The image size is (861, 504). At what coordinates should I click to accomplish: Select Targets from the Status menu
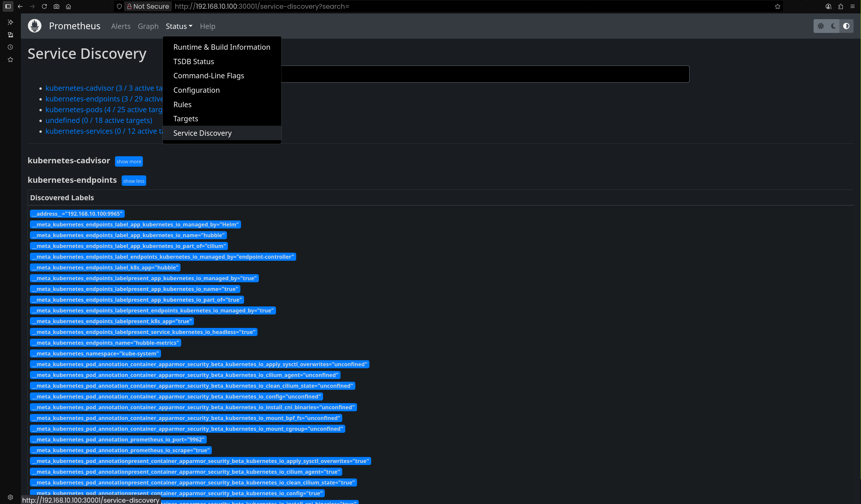pyautogui.click(x=222, y=119)
